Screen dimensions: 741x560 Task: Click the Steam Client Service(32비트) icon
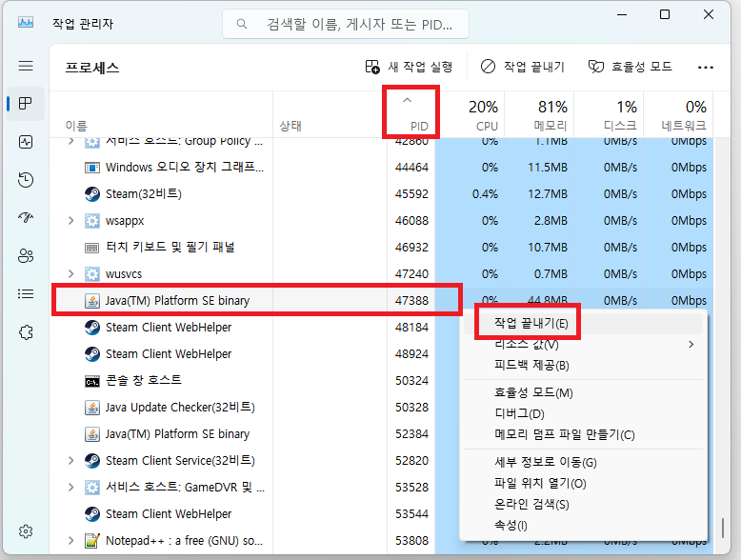coord(92,460)
